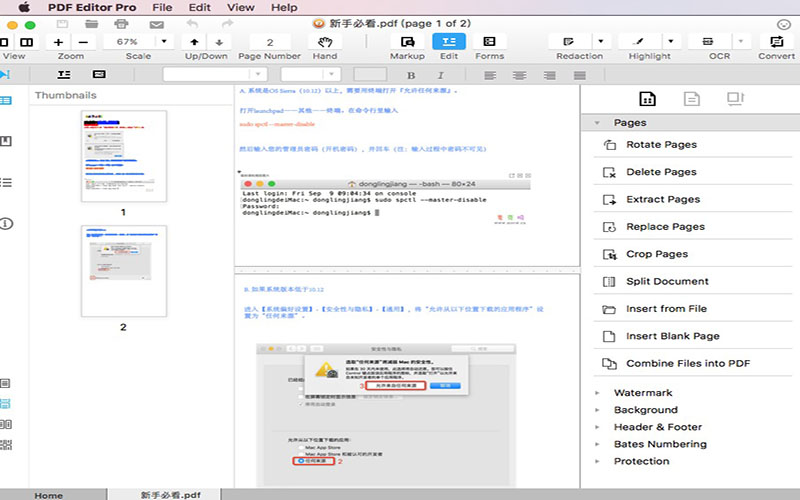Open the 67% scale dropdown
800x500 pixels.
point(164,42)
